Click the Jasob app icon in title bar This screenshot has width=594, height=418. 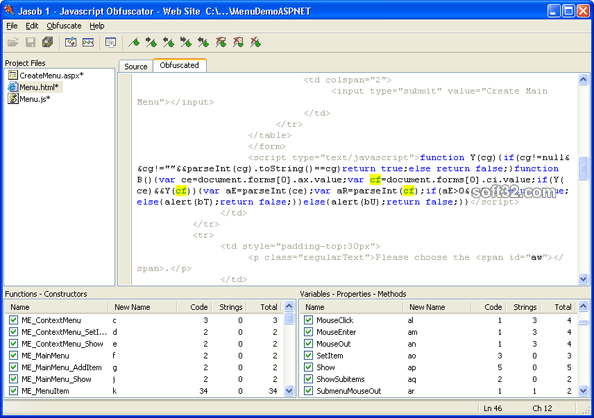click(x=9, y=11)
